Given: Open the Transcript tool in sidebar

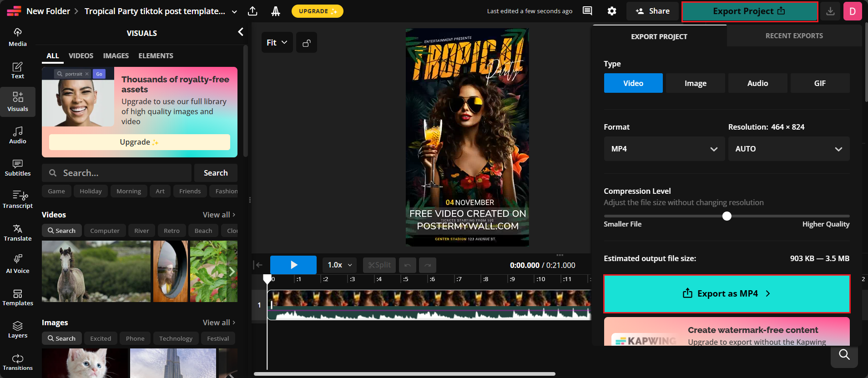Looking at the screenshot, I should pyautogui.click(x=18, y=200).
